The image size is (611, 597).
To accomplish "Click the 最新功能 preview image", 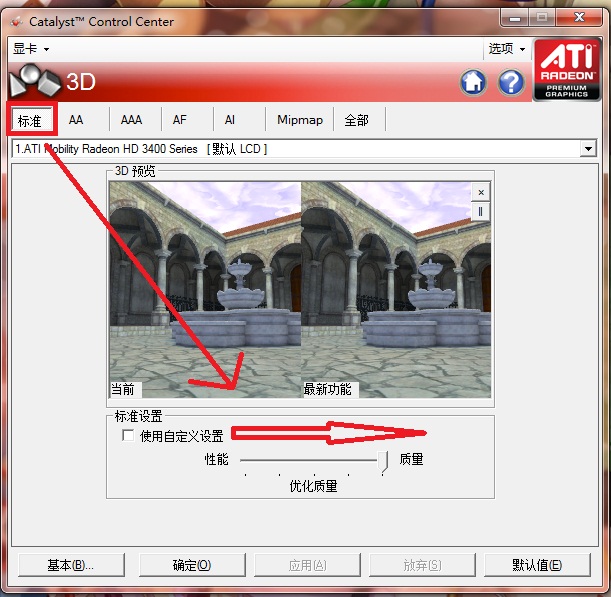I will pyautogui.click(x=396, y=290).
